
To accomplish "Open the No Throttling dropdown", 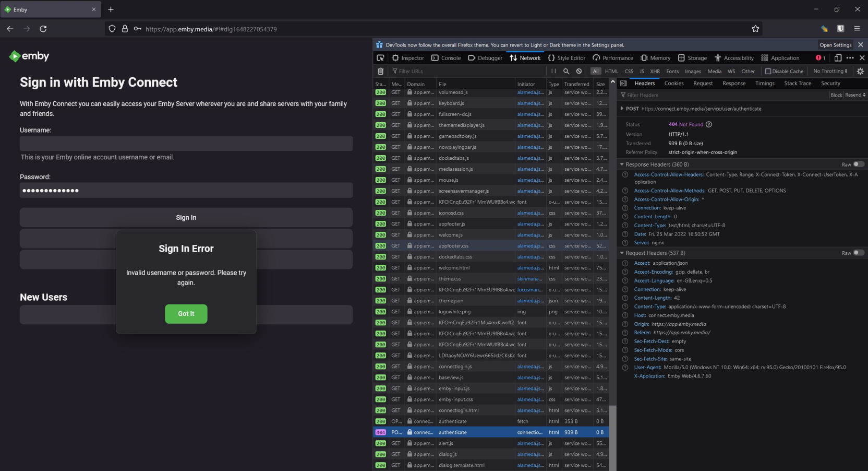I will coord(830,71).
